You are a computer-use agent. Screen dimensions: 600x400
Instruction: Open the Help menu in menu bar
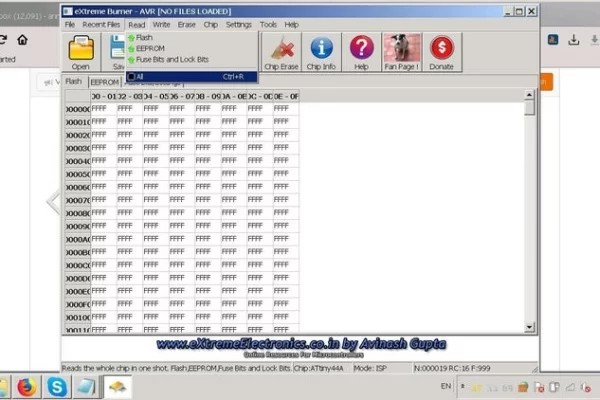tap(291, 24)
